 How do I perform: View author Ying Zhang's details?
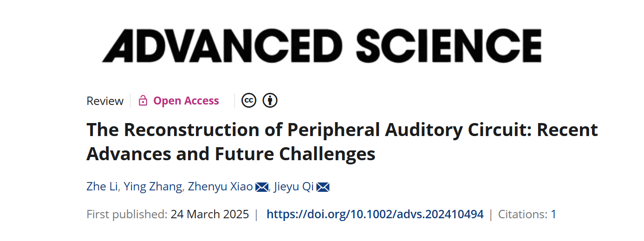coord(153,187)
